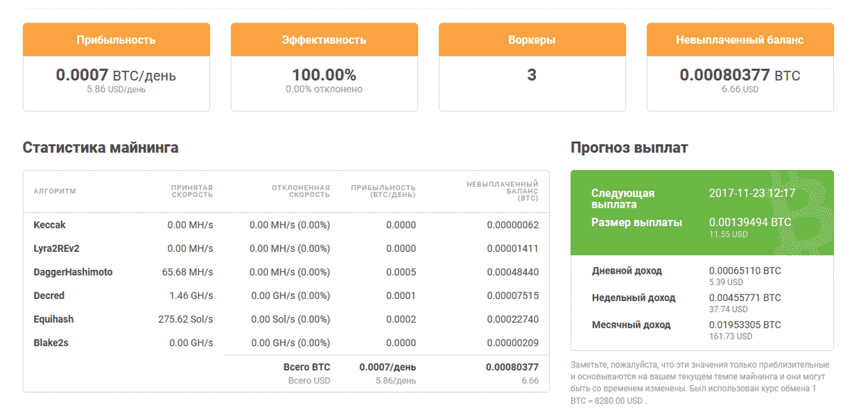Click the workers count number 3
The height and width of the screenshot is (419, 868).
point(532,75)
